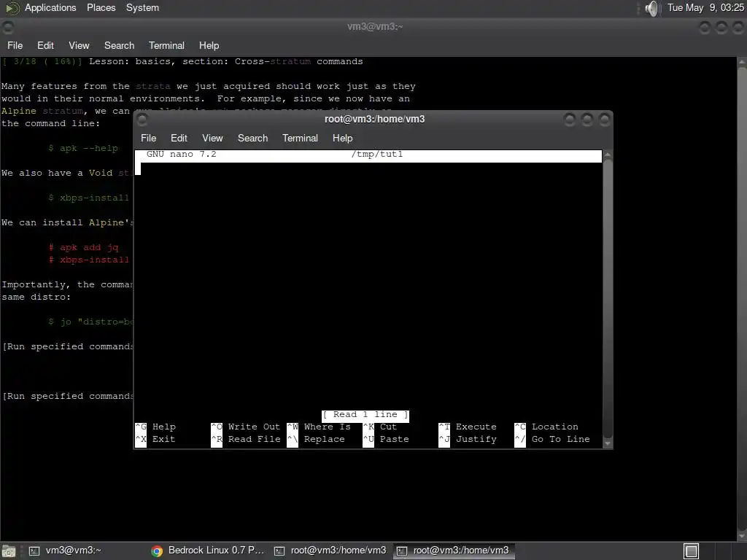
Task: Open Search menu in vm3@vm3 background terminal
Action: (119, 45)
